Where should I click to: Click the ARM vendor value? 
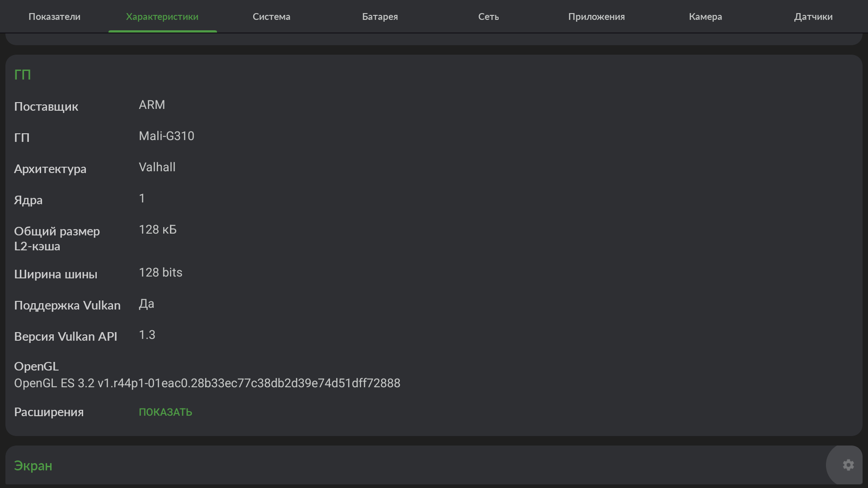[x=152, y=105]
